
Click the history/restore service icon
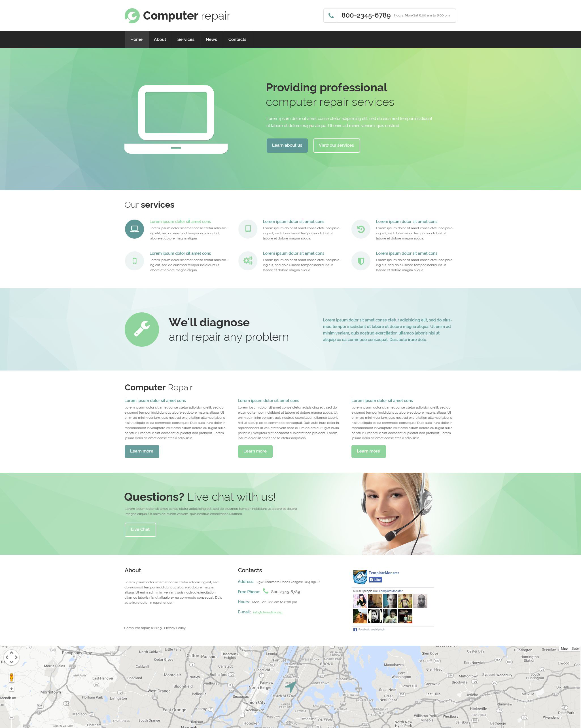coord(361,229)
